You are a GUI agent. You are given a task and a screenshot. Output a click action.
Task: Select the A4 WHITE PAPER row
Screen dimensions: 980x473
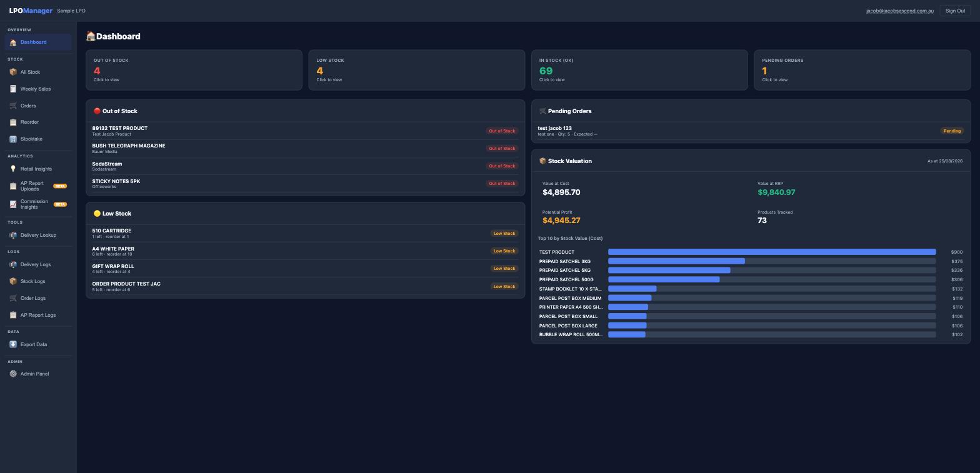[305, 251]
